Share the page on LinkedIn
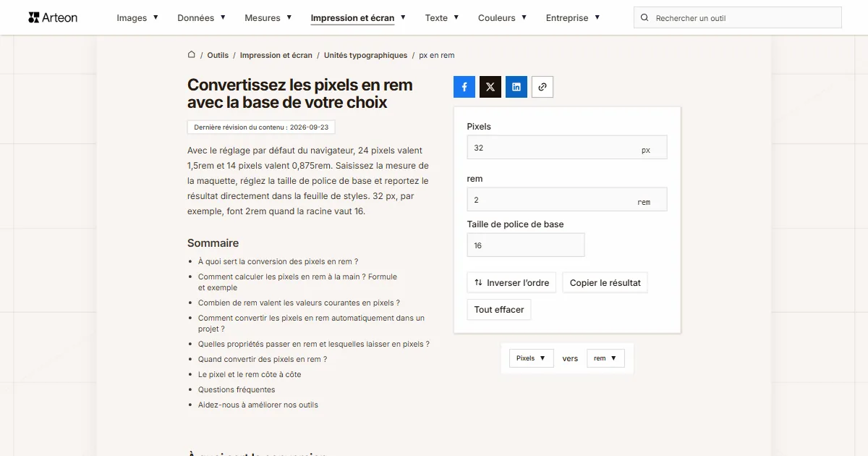 tap(516, 87)
